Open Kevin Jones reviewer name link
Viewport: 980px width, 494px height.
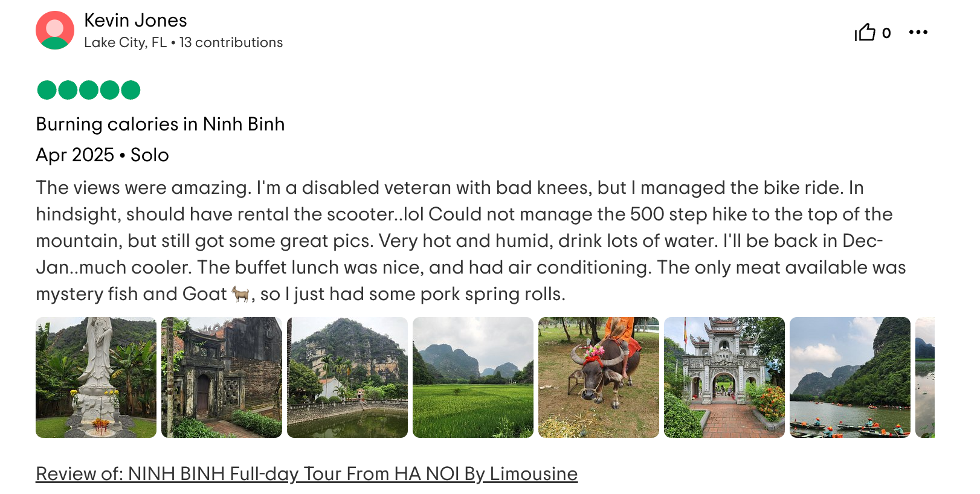click(135, 20)
